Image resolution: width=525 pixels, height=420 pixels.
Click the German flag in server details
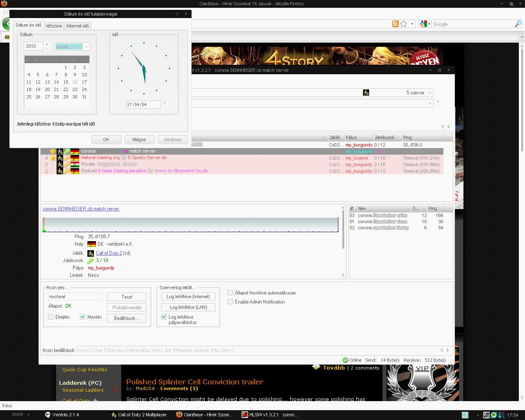[91, 244]
